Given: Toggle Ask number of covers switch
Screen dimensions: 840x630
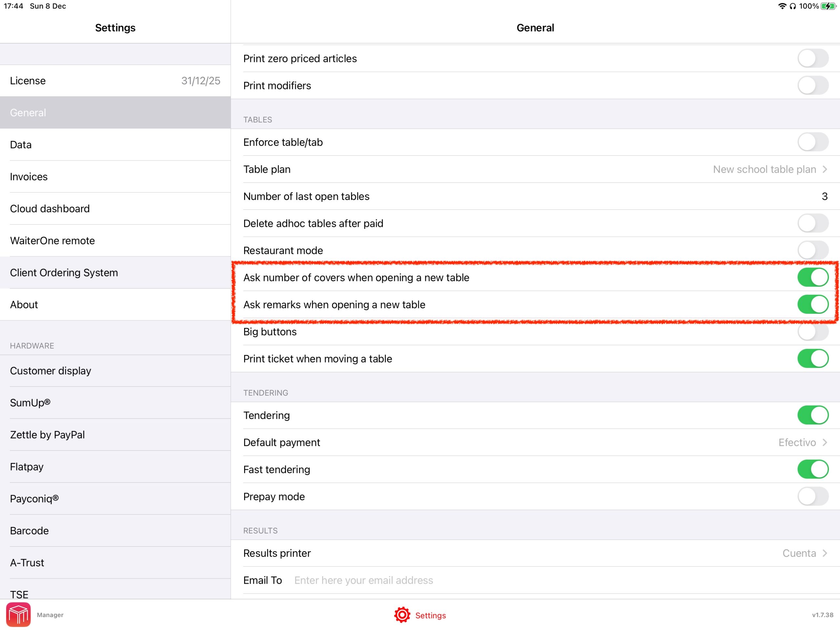Looking at the screenshot, I should pos(812,278).
